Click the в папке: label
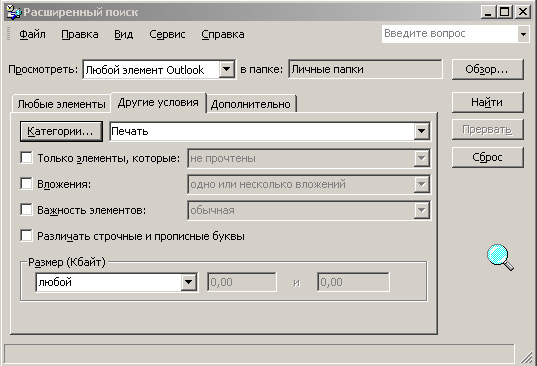This screenshot has height=366, width=537. coord(262,70)
